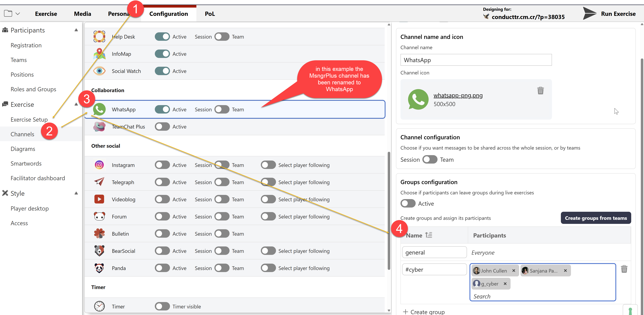The height and width of the screenshot is (315, 644).
Task: Collapse the Participants sidebar section
Action: (76, 30)
